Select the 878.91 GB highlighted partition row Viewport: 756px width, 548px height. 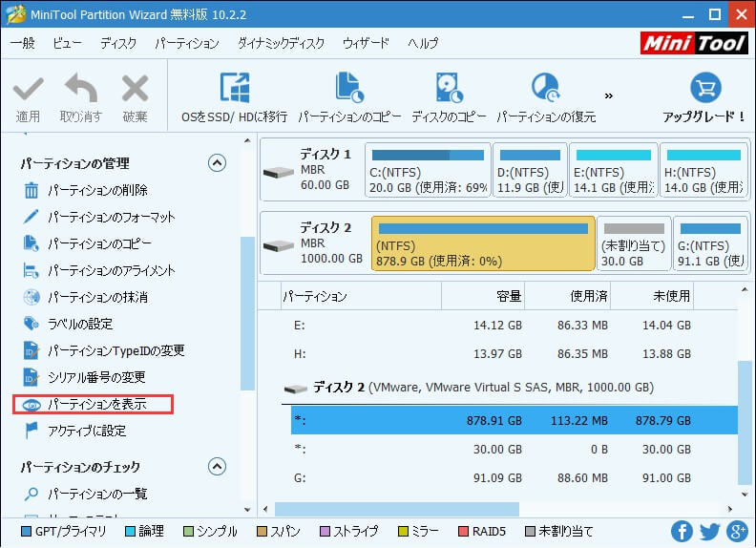click(x=514, y=420)
